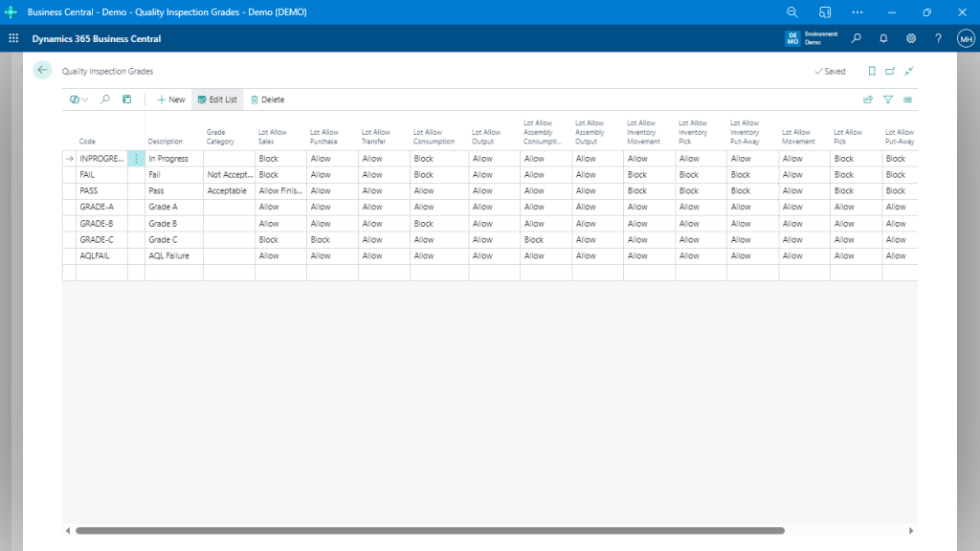The image size is (980, 551).
Task: Expand the view options dropdown
Action: 78,99
